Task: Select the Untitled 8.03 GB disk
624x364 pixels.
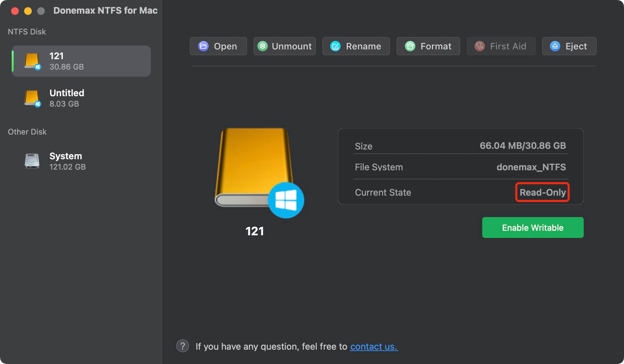Action: [x=81, y=98]
